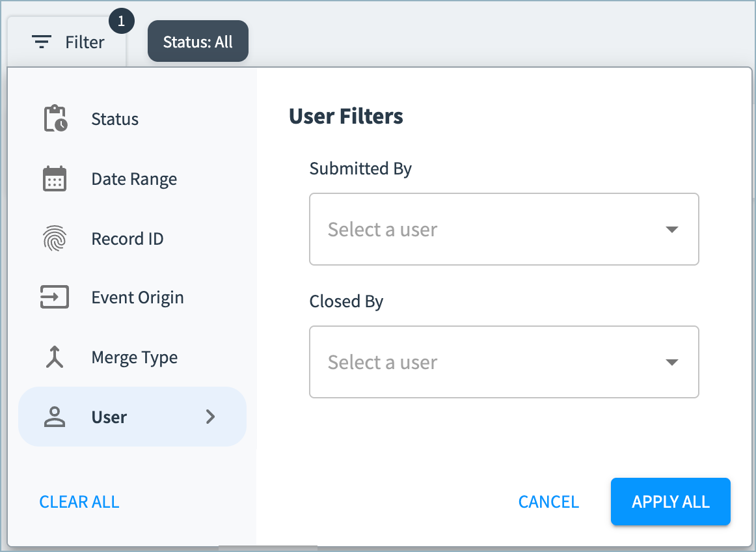Viewport: 756px width, 552px height.
Task: Click the Status: All filter chip
Action: tap(198, 42)
